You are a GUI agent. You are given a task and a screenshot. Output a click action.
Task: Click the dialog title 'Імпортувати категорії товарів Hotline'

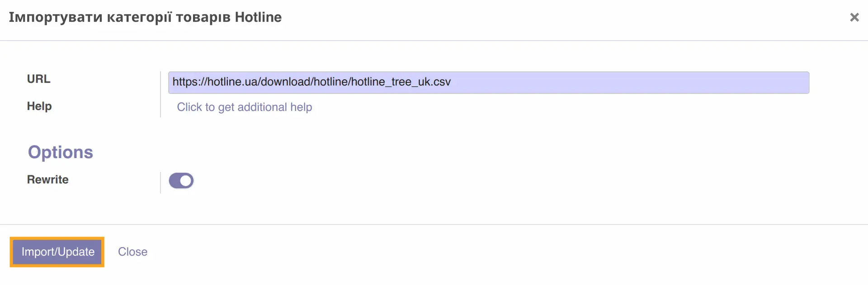(x=145, y=17)
